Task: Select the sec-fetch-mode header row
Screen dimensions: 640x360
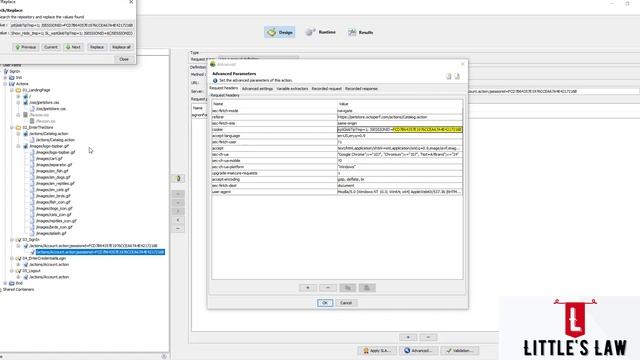Action: [337, 111]
